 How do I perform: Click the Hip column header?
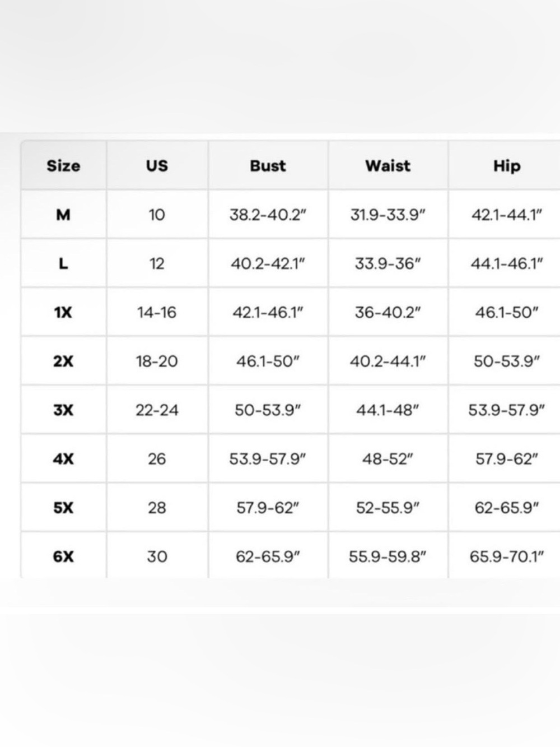pos(507,166)
